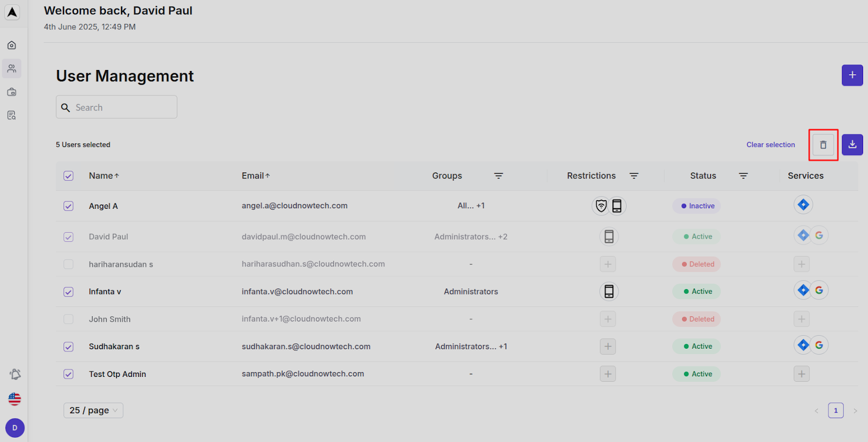The width and height of the screenshot is (868, 442).
Task: Toggle the hariharansudan s row checkbox
Action: (68, 264)
